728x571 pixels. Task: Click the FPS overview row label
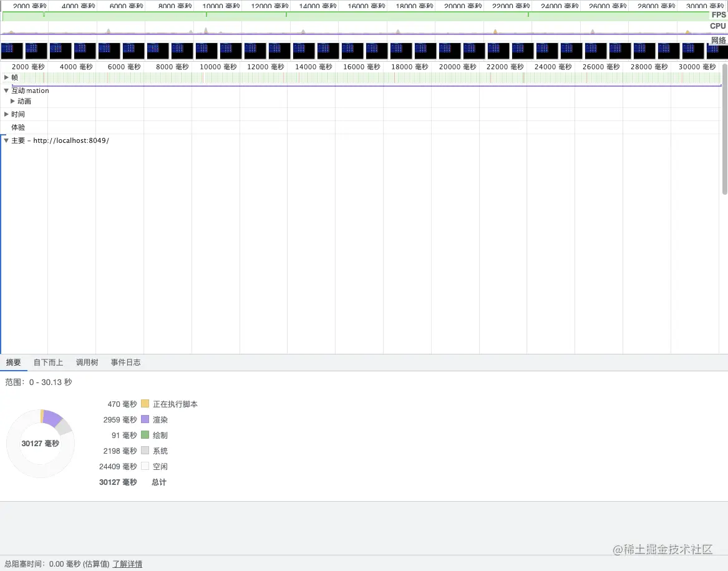click(718, 15)
